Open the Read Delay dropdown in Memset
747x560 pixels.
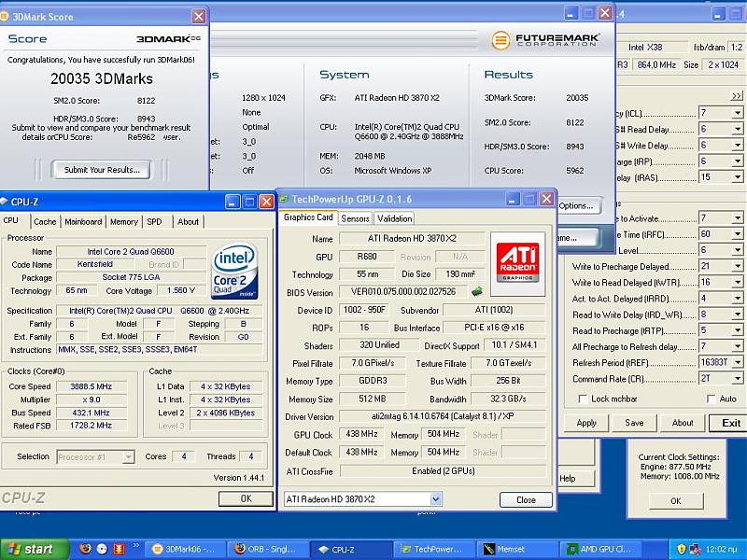(x=738, y=130)
